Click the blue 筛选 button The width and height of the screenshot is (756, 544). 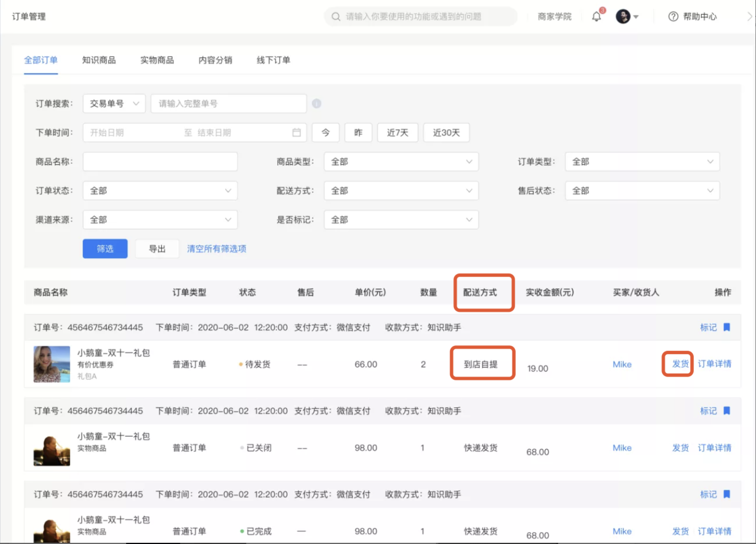click(x=105, y=249)
